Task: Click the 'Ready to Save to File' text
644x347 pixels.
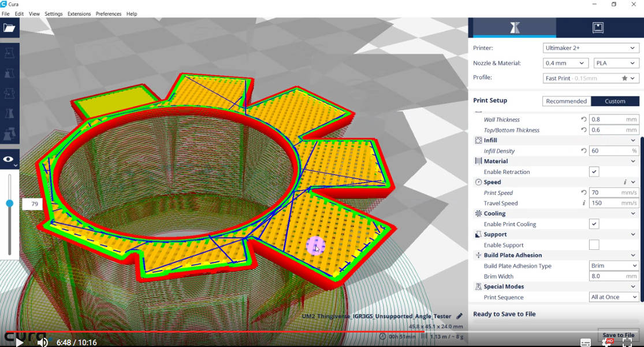Action: pos(504,314)
